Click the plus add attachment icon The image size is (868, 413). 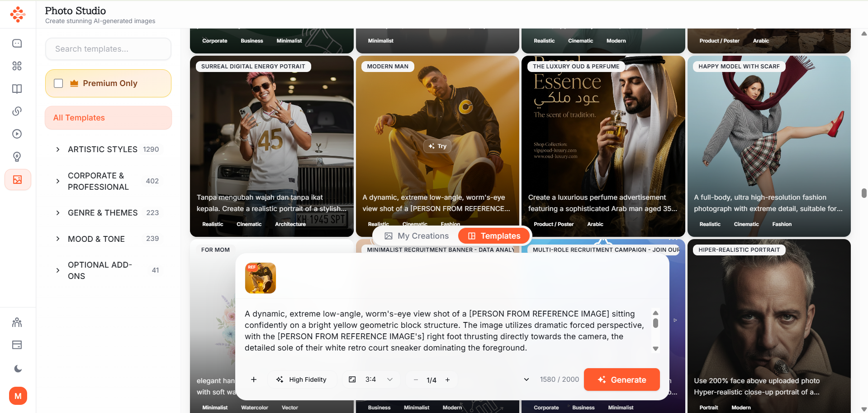pos(254,379)
